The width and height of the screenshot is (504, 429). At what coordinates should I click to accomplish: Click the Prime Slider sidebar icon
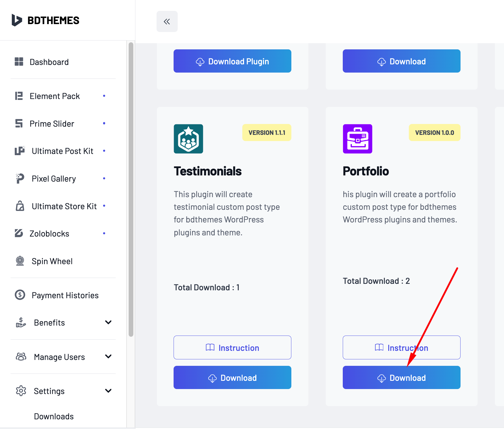point(19,123)
